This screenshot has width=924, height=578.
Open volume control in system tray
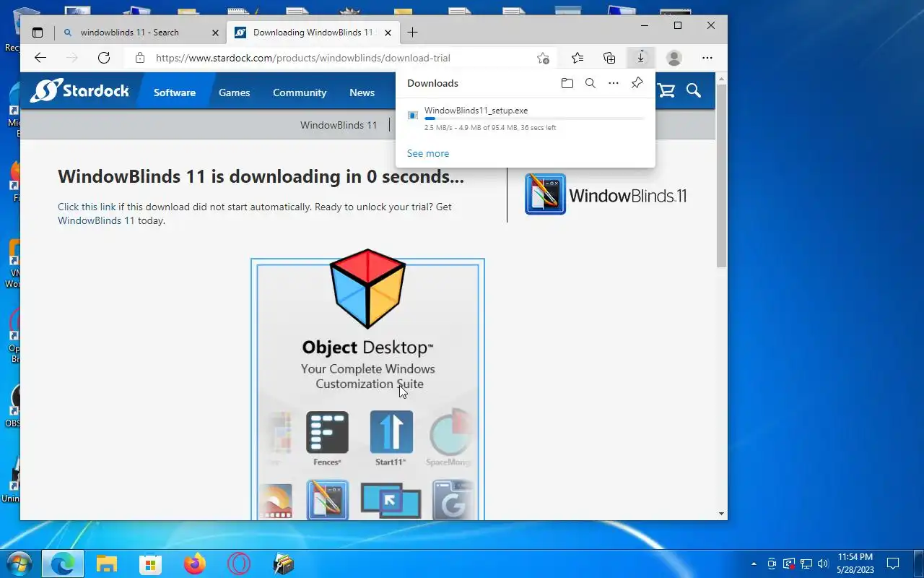pyautogui.click(x=823, y=564)
